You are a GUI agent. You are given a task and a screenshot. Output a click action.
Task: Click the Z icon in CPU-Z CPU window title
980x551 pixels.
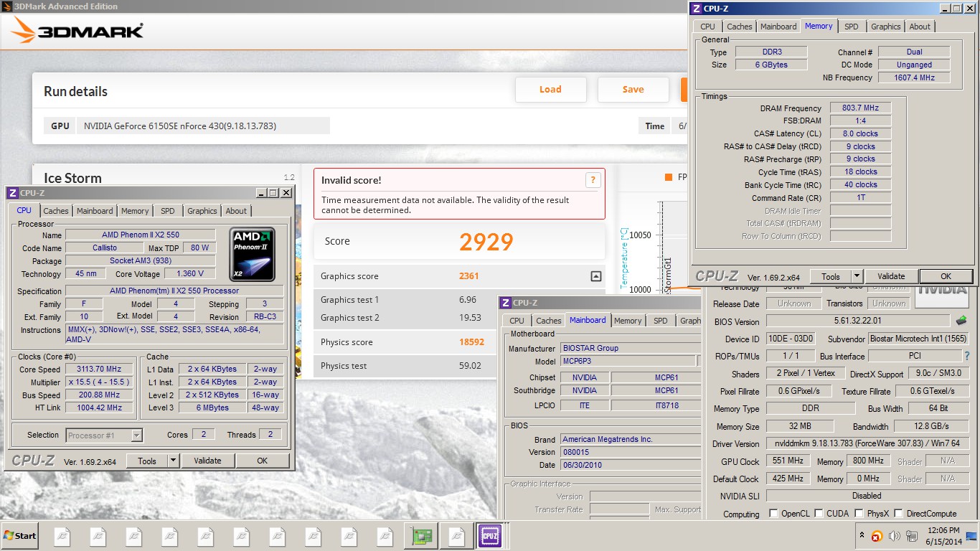13,193
